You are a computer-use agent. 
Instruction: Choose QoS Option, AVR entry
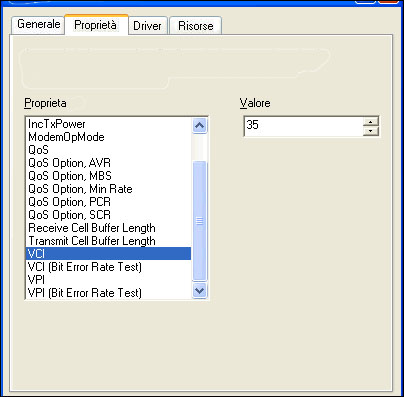108,163
